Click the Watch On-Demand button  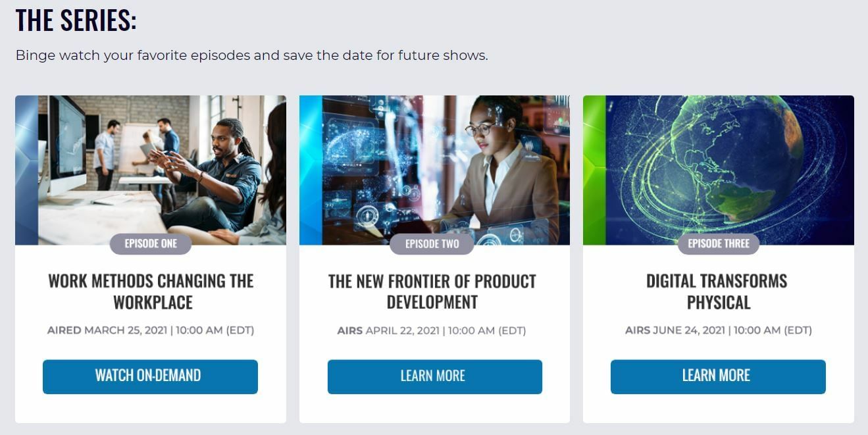pyautogui.click(x=150, y=376)
